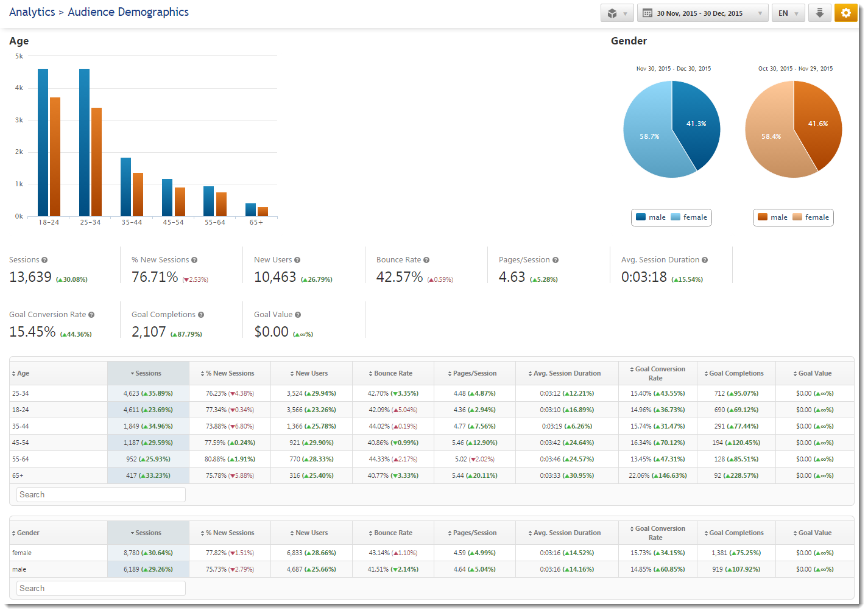Screen dimensions: 868x613
Task: Sort Age table by Bounce Rate column
Action: [393, 373]
